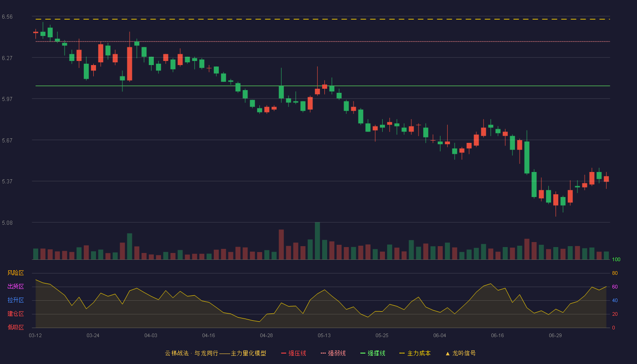Click the green 强撑线 legend marker
637x364 pixels.
tap(363, 353)
